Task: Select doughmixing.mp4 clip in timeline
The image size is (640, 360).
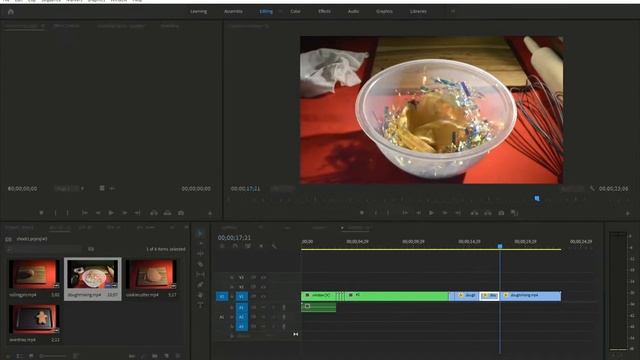Action: tap(531, 296)
